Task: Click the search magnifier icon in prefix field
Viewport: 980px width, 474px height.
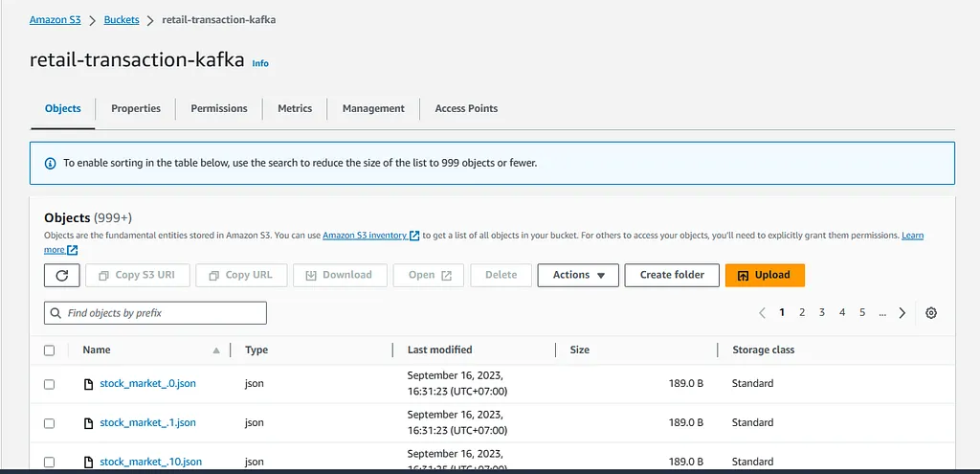Action: [56, 313]
